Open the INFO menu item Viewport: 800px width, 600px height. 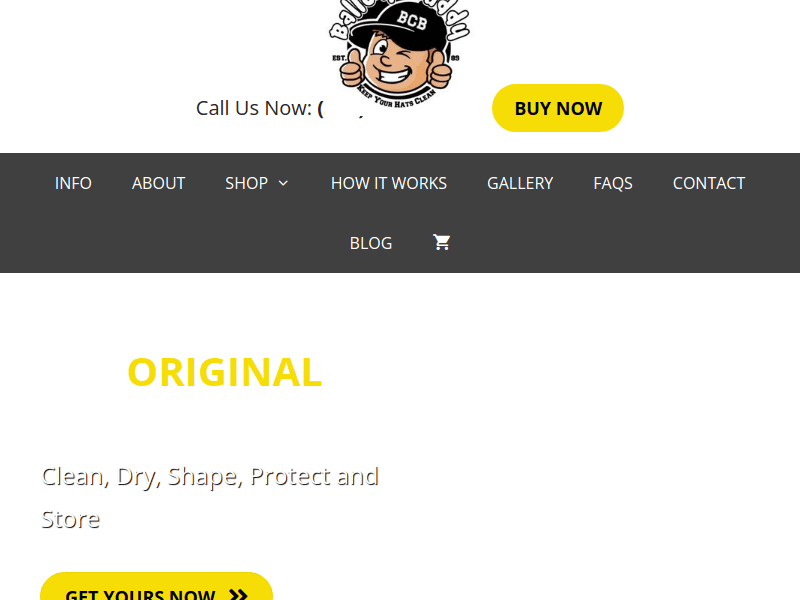pos(73,183)
